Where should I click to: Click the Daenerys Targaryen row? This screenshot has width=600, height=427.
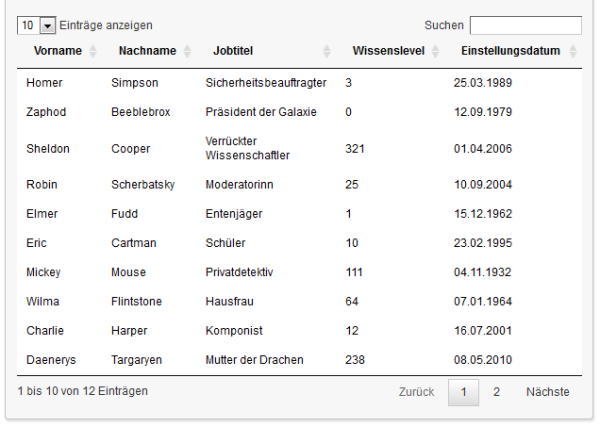tap(299, 360)
